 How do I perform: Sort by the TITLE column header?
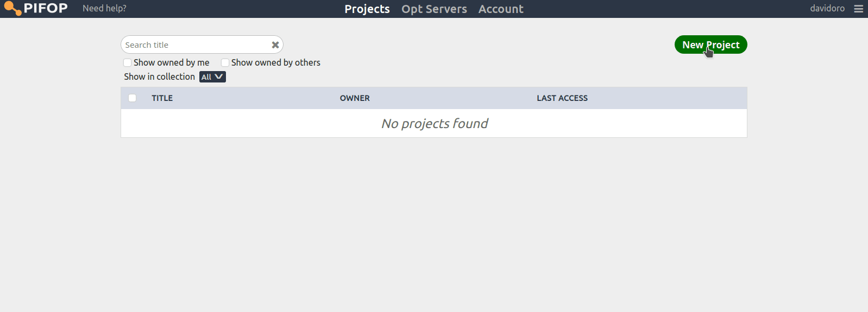pos(162,98)
